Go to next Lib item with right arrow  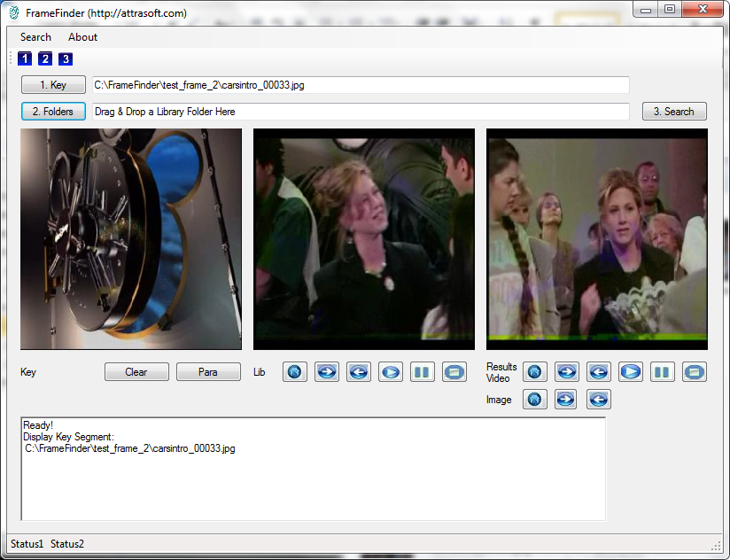[327, 372]
